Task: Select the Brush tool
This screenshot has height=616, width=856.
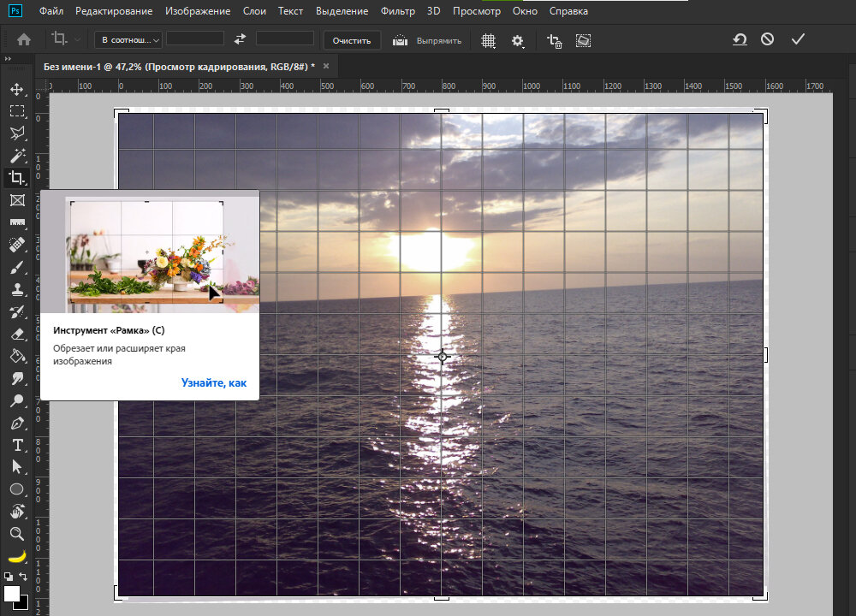Action: [x=17, y=267]
